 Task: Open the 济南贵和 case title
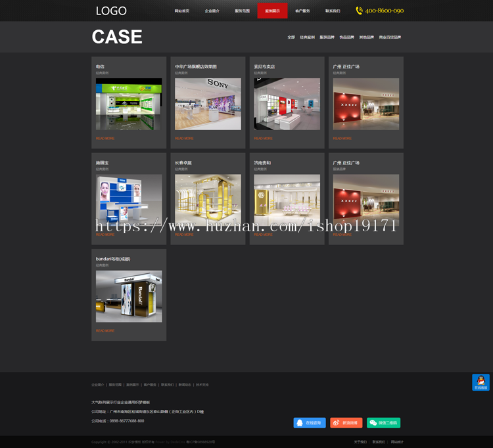point(262,163)
